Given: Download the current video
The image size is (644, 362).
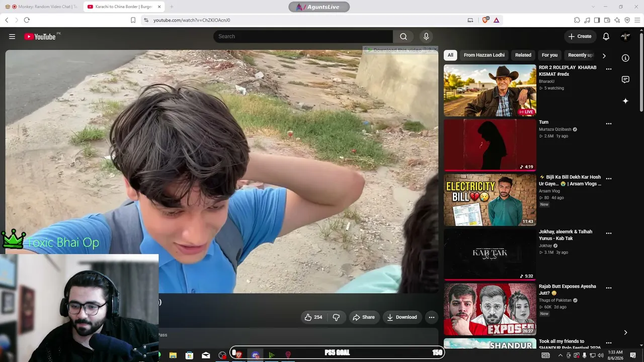Looking at the screenshot, I should point(401,317).
